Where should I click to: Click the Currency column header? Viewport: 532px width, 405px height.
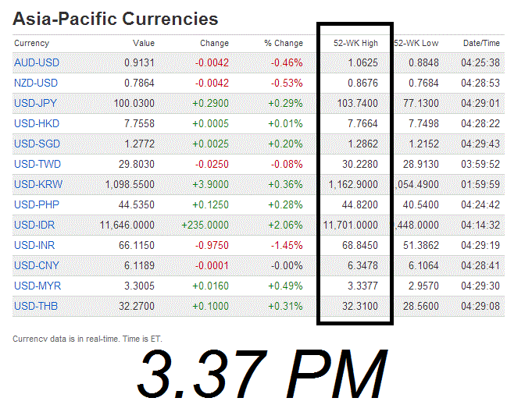(x=31, y=44)
